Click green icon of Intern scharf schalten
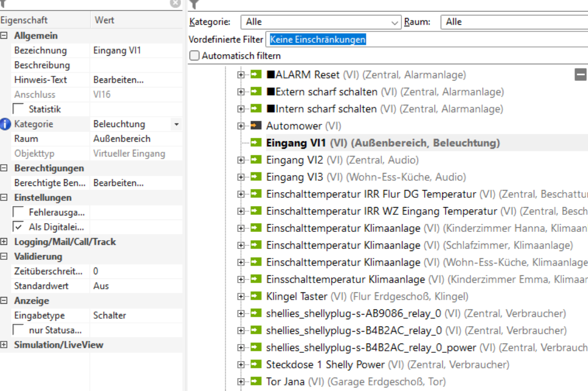The width and height of the screenshot is (588, 391). coord(256,108)
